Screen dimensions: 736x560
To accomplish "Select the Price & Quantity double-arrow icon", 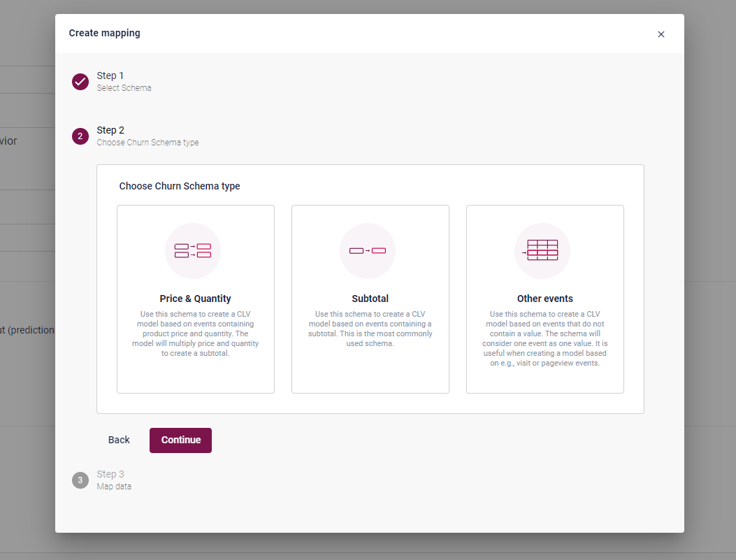I will tap(193, 251).
